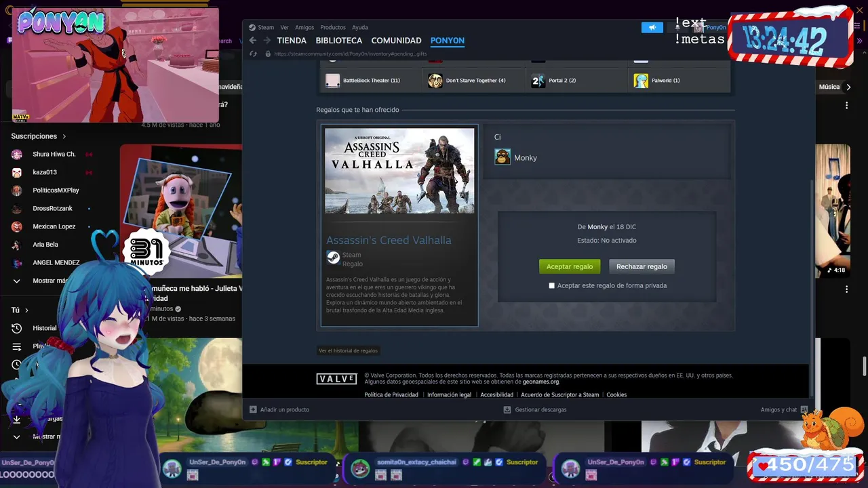This screenshot has width=868, height=488.
Task: Open PoliticosMXPlay channel avatar
Action: pos(17,190)
